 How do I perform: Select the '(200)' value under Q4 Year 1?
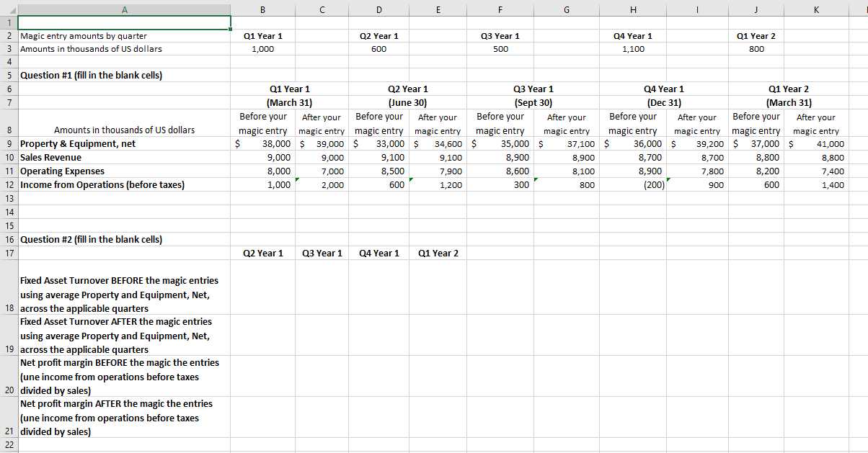[633, 184]
